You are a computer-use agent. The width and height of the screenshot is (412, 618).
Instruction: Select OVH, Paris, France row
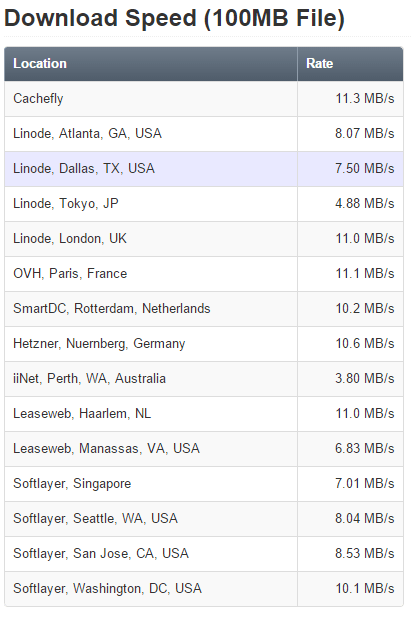tap(204, 274)
